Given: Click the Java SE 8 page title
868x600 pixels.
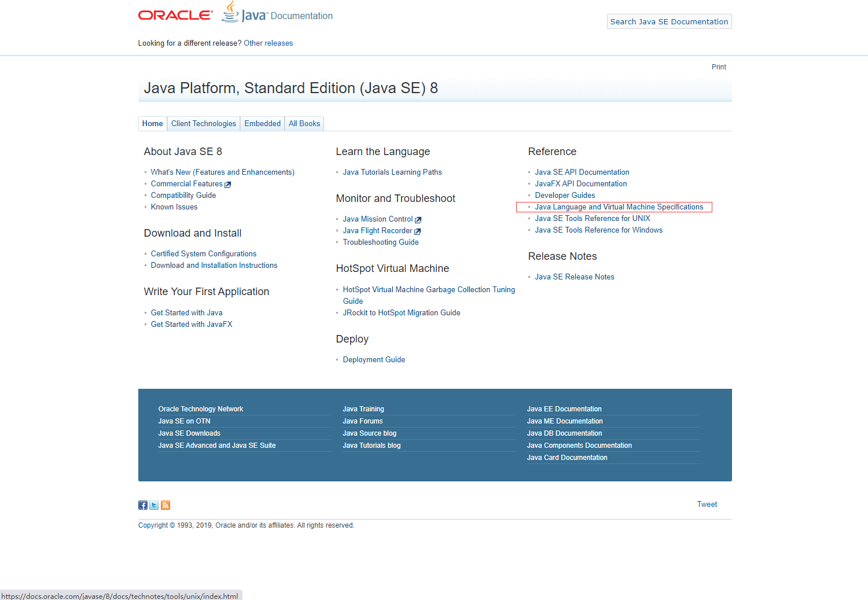Looking at the screenshot, I should pos(291,88).
